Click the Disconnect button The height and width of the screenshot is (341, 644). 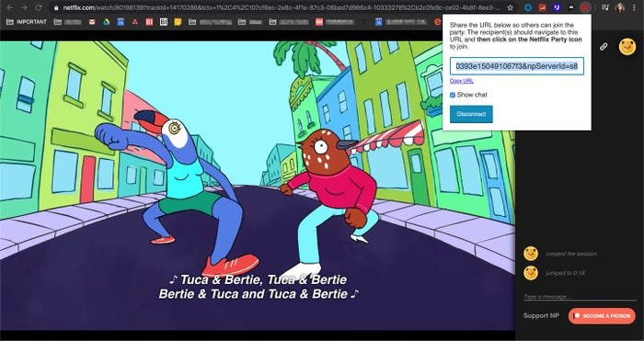(x=471, y=114)
